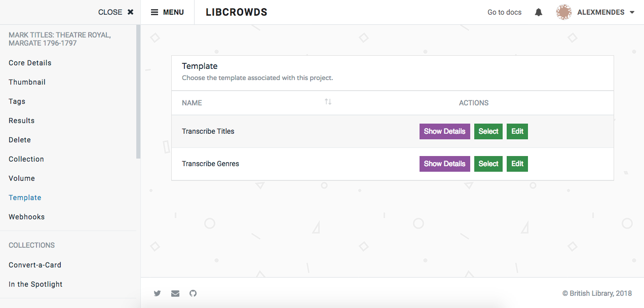The width and height of the screenshot is (644, 308).
Task: Open the Thumbnail settings section
Action: point(27,82)
